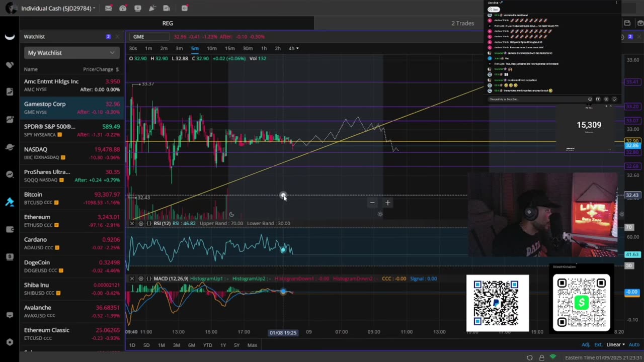Open the chart document icon in top bar
Viewport: 644px width, 362px height.
tap(167, 8)
